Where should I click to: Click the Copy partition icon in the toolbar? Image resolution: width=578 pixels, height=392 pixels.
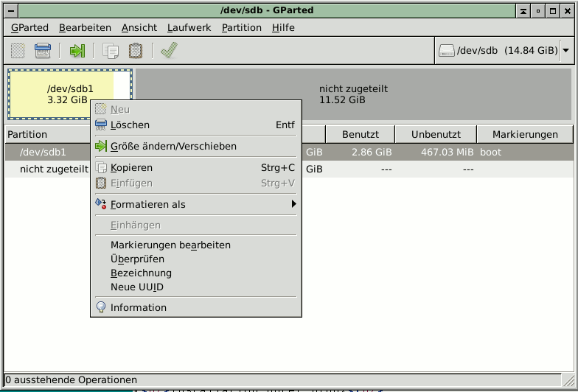click(x=111, y=51)
